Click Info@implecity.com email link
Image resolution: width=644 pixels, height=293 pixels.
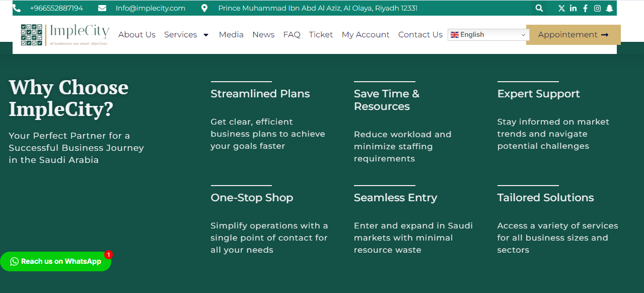150,8
